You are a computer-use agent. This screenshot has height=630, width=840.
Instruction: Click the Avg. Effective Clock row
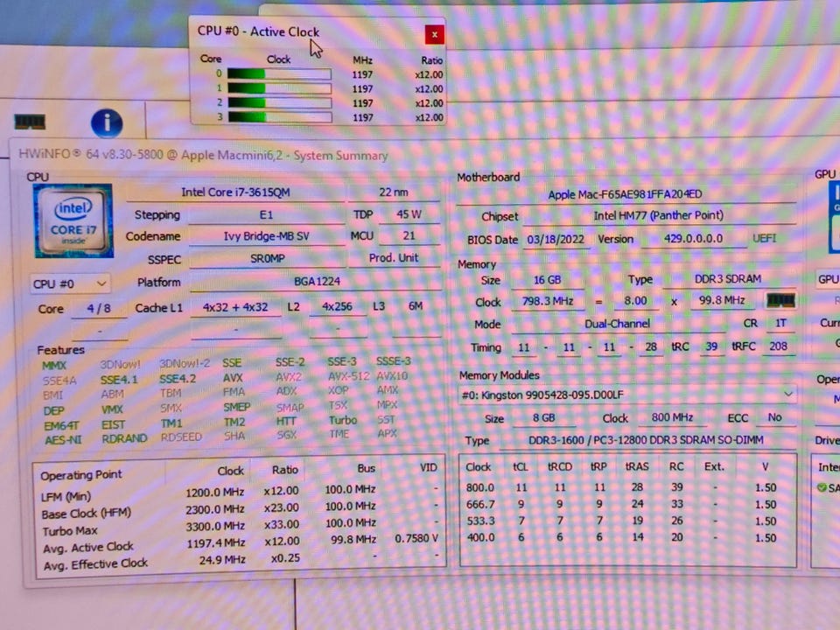[241, 560]
